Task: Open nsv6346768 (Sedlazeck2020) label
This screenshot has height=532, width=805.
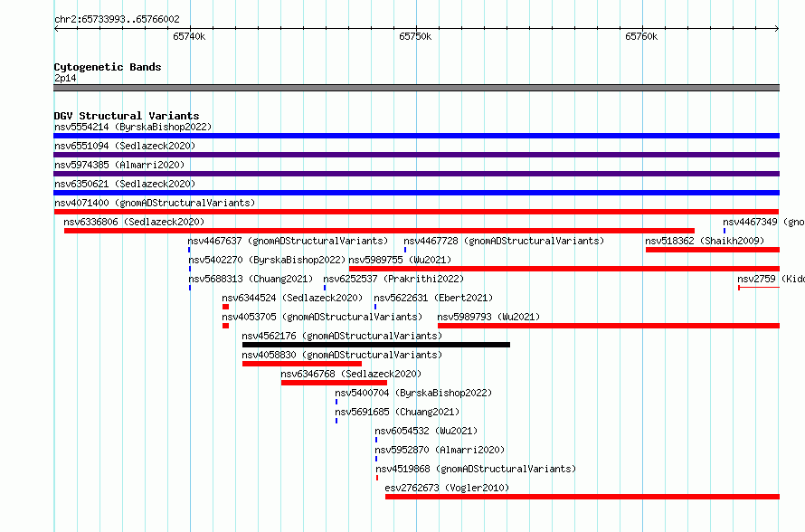Action: pos(351,374)
